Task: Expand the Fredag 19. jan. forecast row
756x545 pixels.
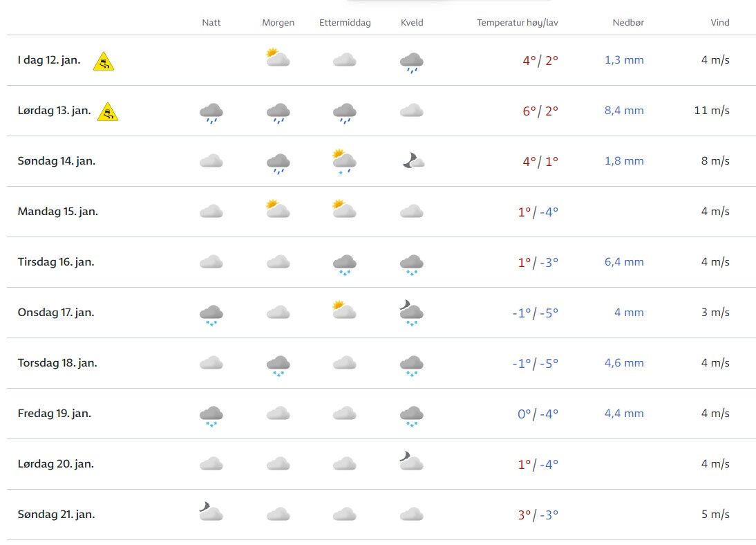Action: 55,414
